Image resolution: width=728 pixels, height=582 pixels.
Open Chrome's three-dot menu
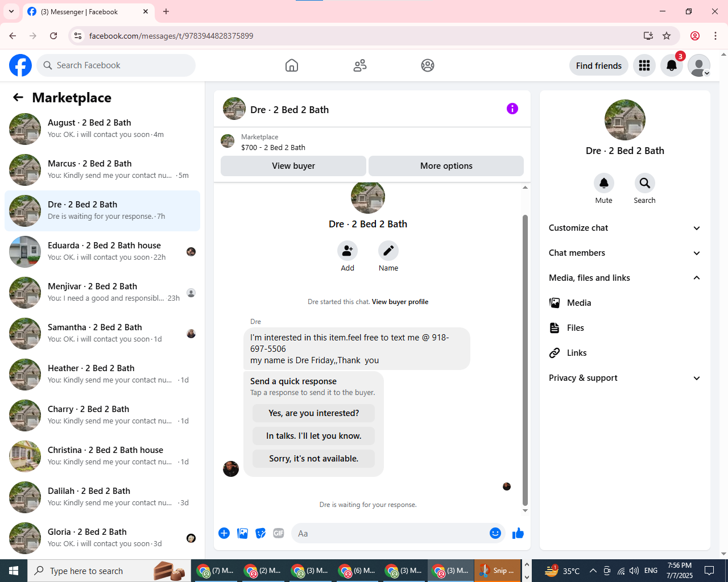coord(715,36)
